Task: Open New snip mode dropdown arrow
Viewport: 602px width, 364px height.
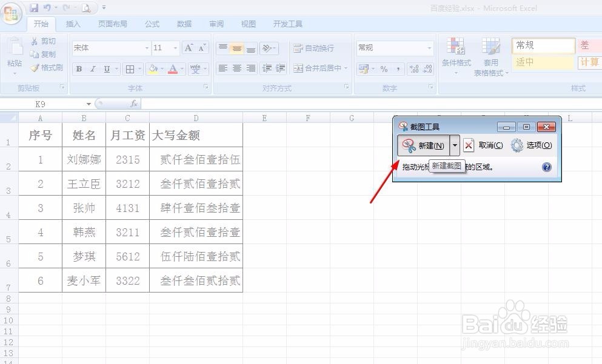Action: point(455,145)
